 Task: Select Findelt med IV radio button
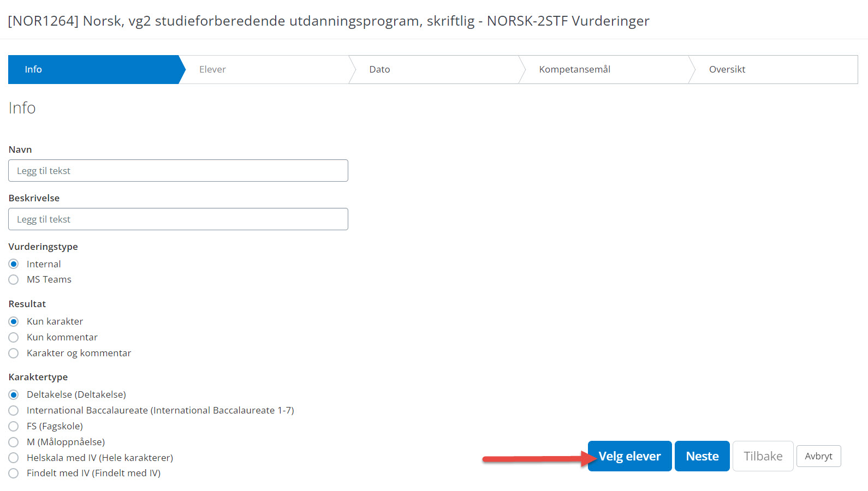(14, 474)
